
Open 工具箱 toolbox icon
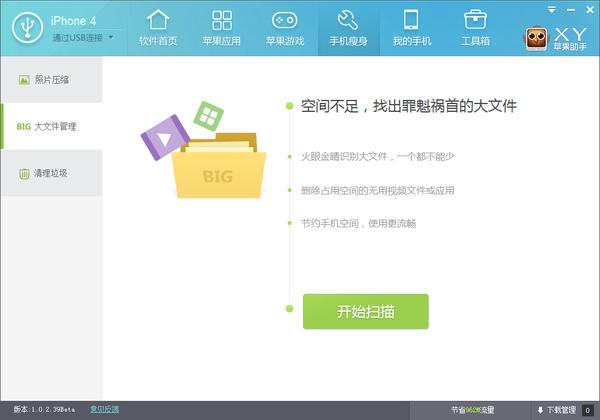[475, 20]
